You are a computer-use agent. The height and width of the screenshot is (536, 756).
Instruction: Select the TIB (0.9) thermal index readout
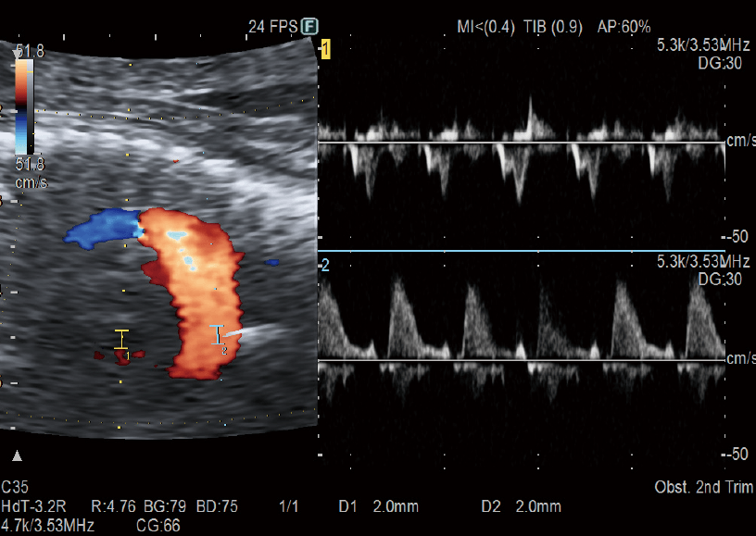tap(555, 28)
